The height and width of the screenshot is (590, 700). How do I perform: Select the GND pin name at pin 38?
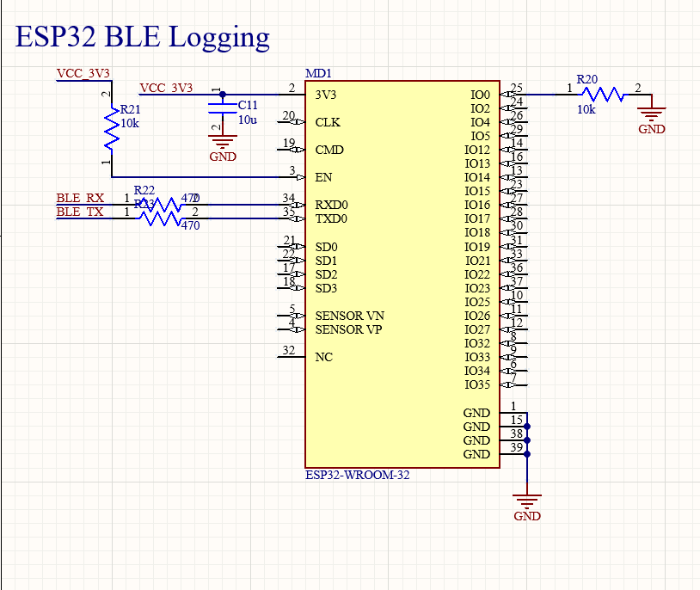click(476, 441)
